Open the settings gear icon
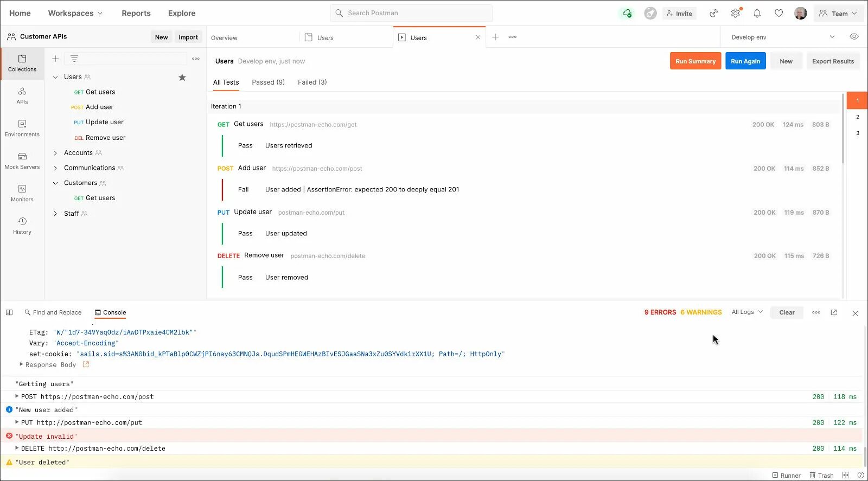The image size is (868, 481). pyautogui.click(x=736, y=14)
